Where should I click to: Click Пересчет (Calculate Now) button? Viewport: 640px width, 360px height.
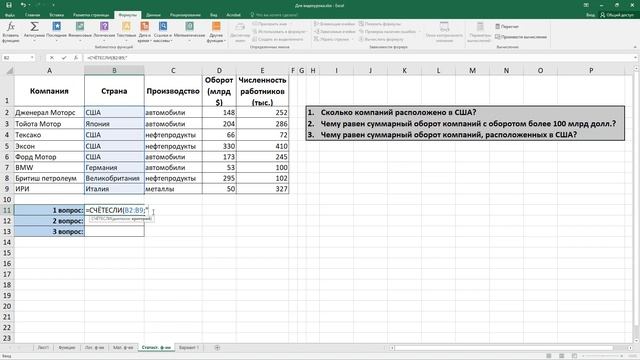[507, 27]
